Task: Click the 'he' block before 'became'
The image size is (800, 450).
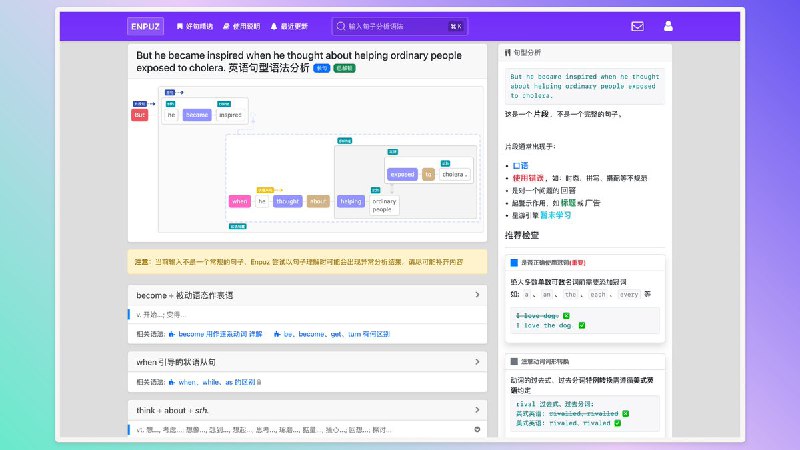Action: 171,115
